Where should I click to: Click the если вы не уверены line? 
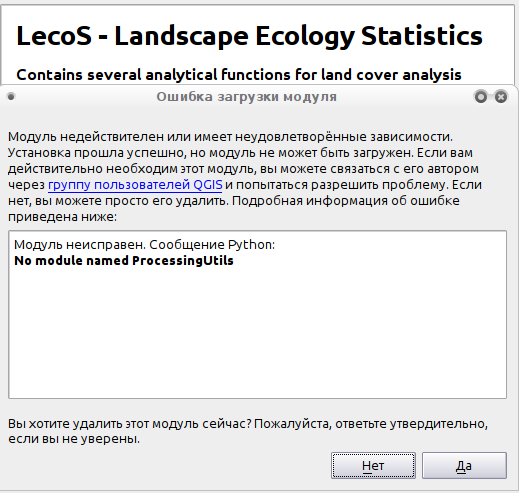(74, 439)
